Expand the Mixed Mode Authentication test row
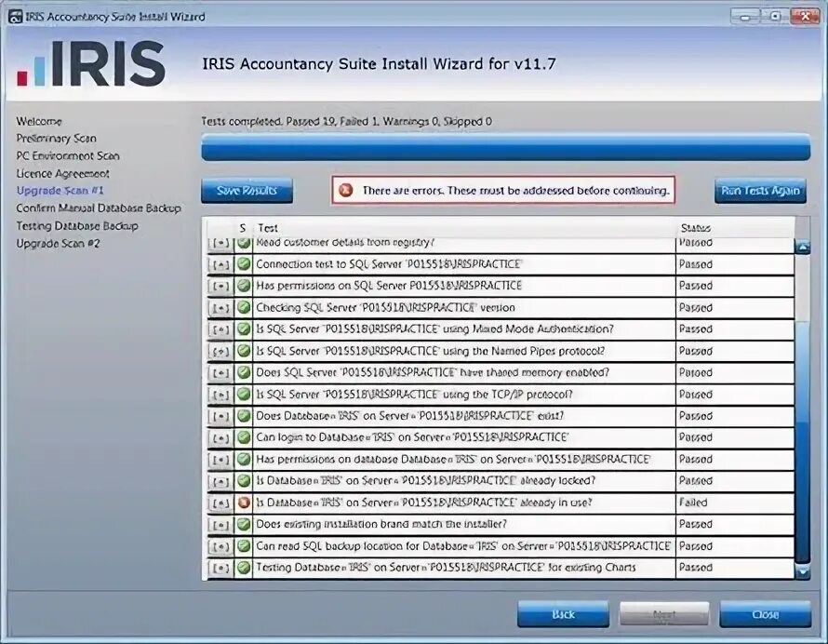 tap(220, 329)
